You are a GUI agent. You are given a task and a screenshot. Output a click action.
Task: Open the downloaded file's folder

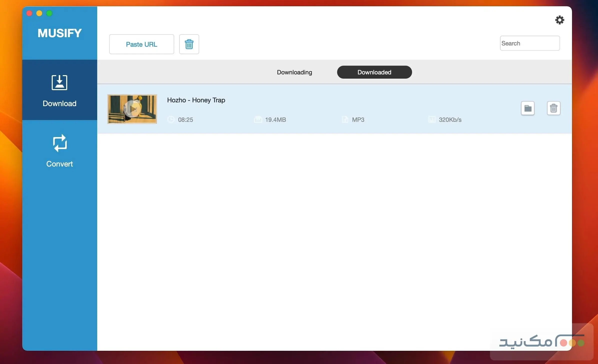pos(528,108)
